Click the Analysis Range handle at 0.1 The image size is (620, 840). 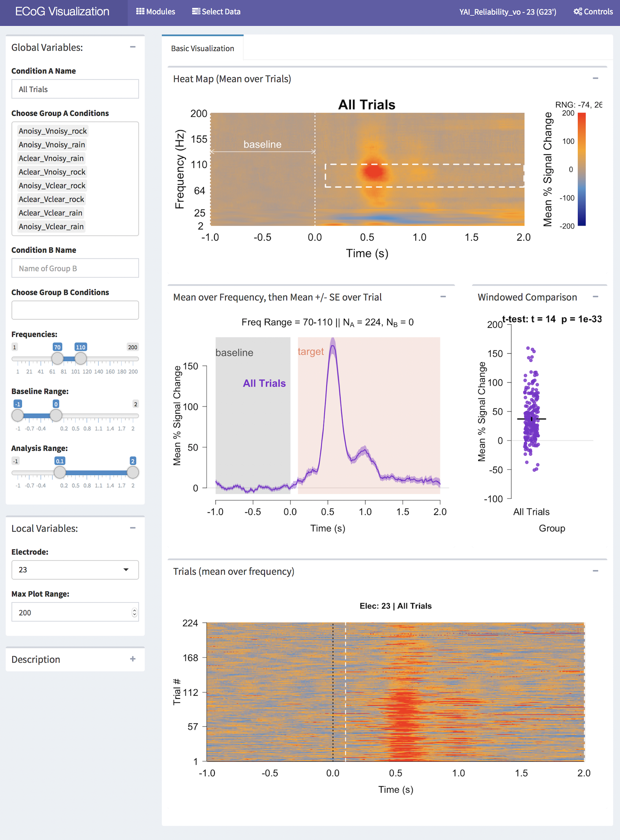60,472
